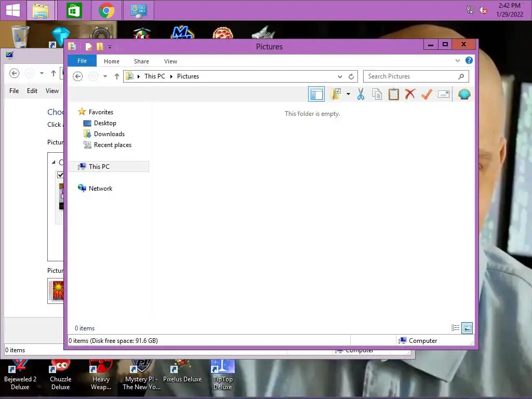Toggle the navigation pane layout icon in Pictures toolbar
The image size is (532, 399).
click(x=316, y=95)
